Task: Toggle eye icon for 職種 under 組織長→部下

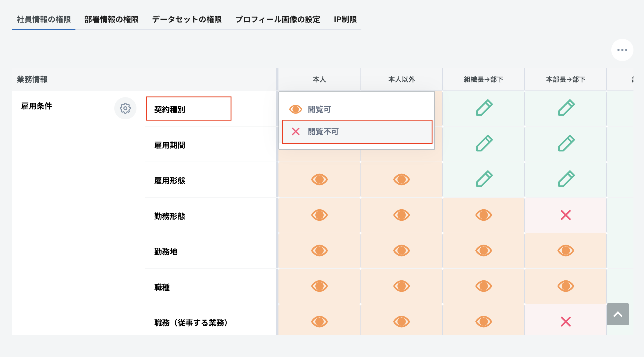Action: tap(483, 286)
